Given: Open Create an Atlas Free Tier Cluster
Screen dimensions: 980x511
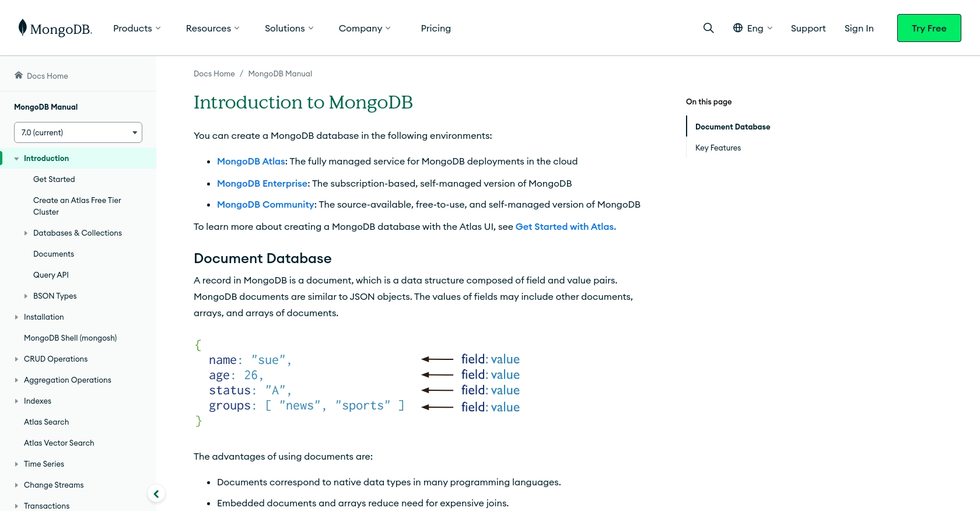Looking at the screenshot, I should click(77, 206).
